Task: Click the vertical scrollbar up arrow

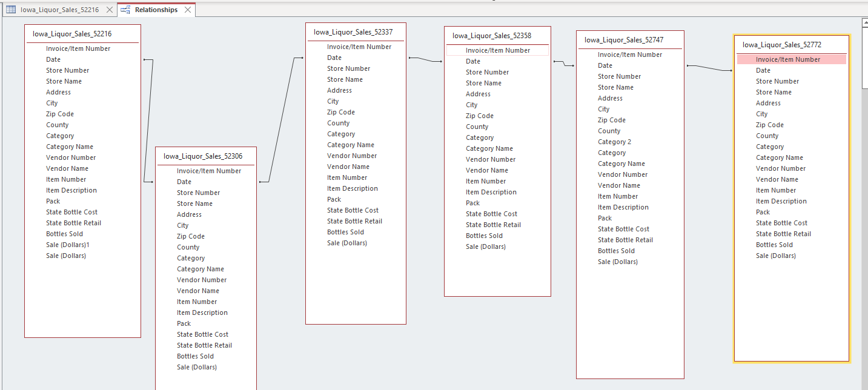Action: pyautogui.click(x=864, y=22)
